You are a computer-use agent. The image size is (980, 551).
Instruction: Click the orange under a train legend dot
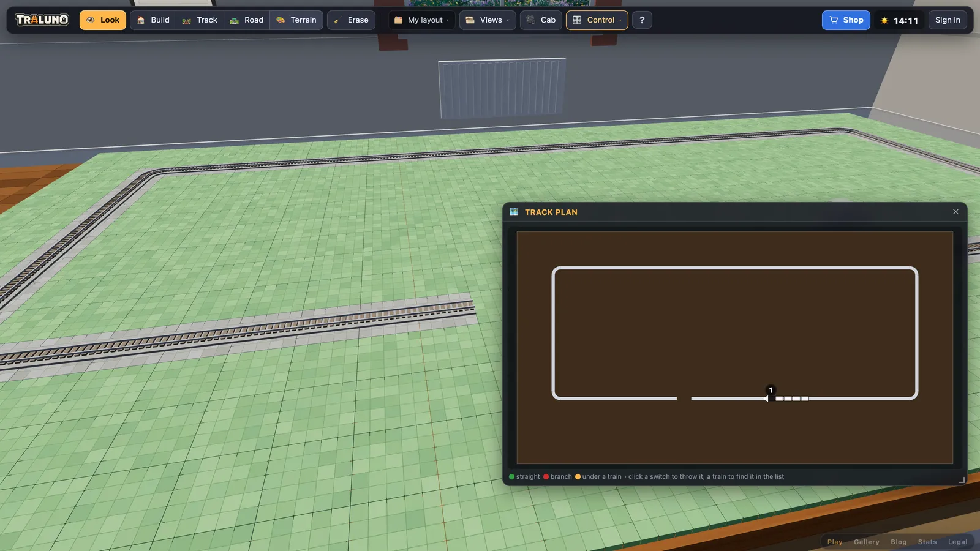578,477
